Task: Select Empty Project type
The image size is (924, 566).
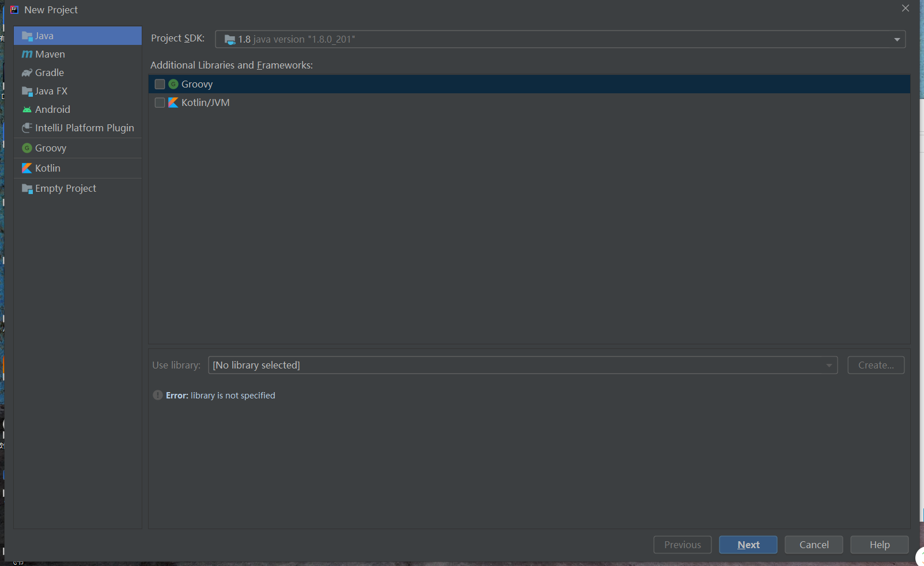Action: pos(78,188)
